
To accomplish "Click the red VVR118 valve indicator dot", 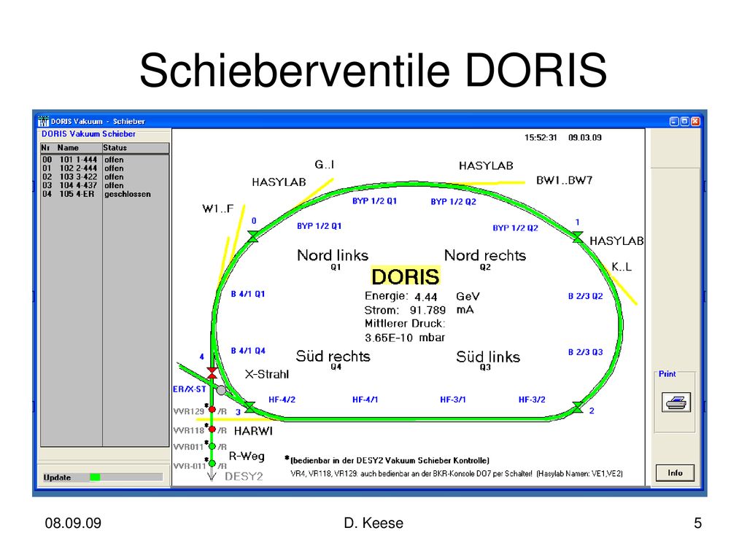I will point(212,429).
